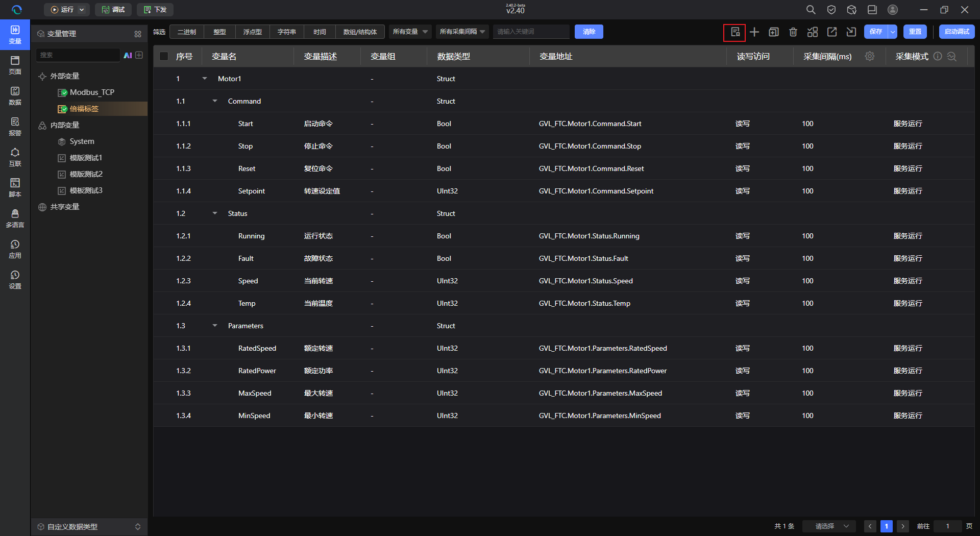Open the 设置 sidebar section
The height and width of the screenshot is (536, 980).
point(15,280)
